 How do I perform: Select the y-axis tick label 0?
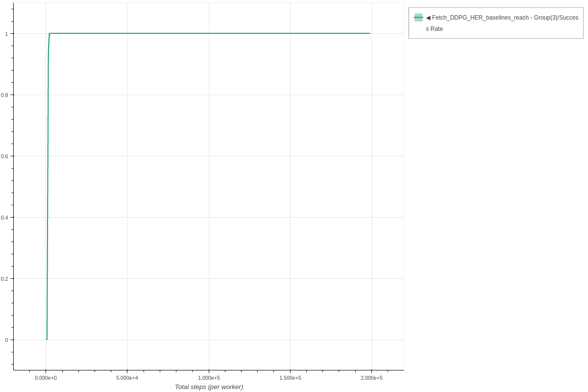(x=6, y=340)
